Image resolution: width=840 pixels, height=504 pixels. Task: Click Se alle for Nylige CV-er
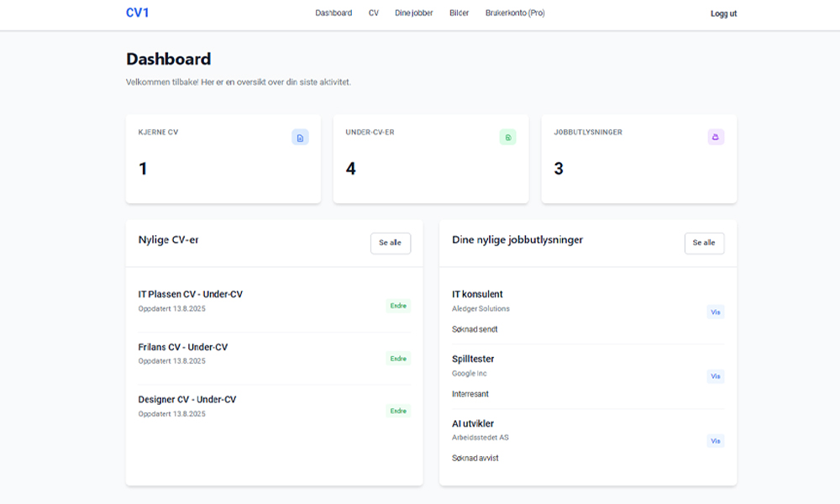pyautogui.click(x=390, y=243)
